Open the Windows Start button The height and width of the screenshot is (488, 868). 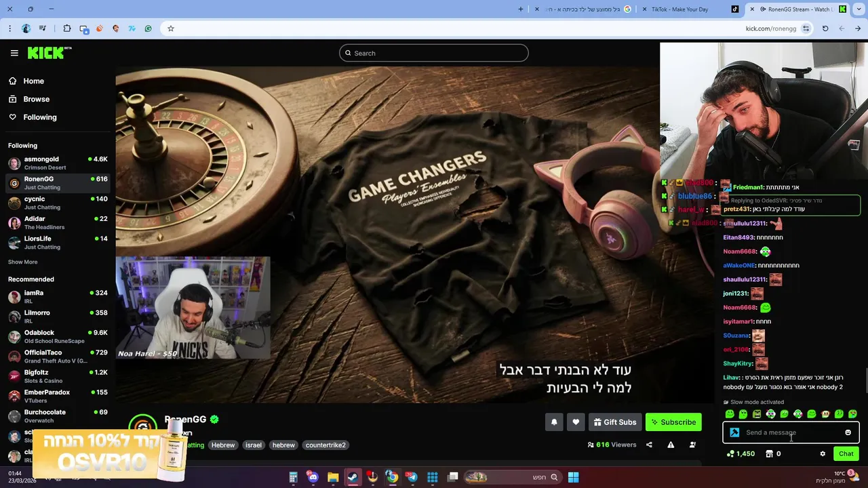click(x=573, y=477)
